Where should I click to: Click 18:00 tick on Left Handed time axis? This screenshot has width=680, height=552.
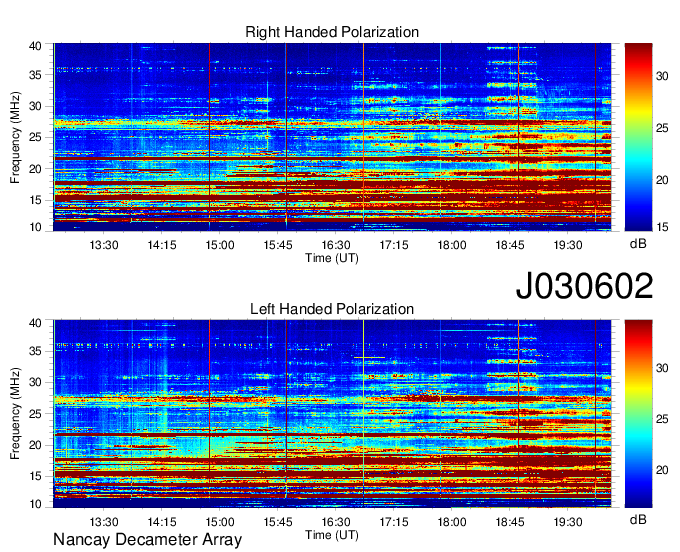(452, 522)
